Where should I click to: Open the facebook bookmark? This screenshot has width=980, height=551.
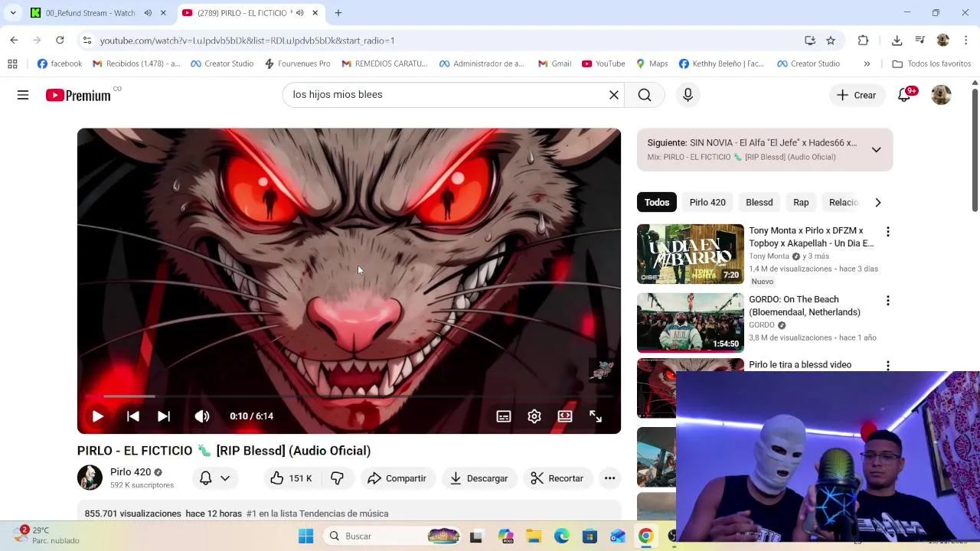[60, 64]
